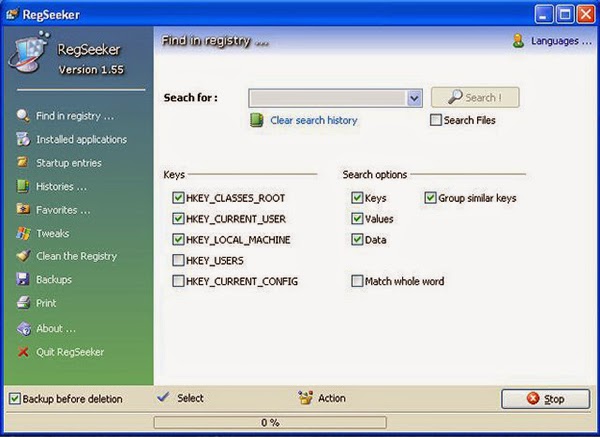The image size is (600, 437).
Task: Click the Action icon in bottom bar
Action: pos(305,398)
